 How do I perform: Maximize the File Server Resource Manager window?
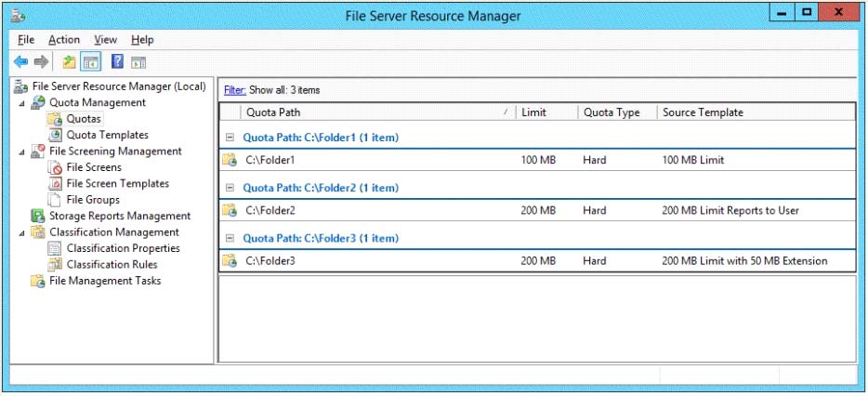pos(807,12)
